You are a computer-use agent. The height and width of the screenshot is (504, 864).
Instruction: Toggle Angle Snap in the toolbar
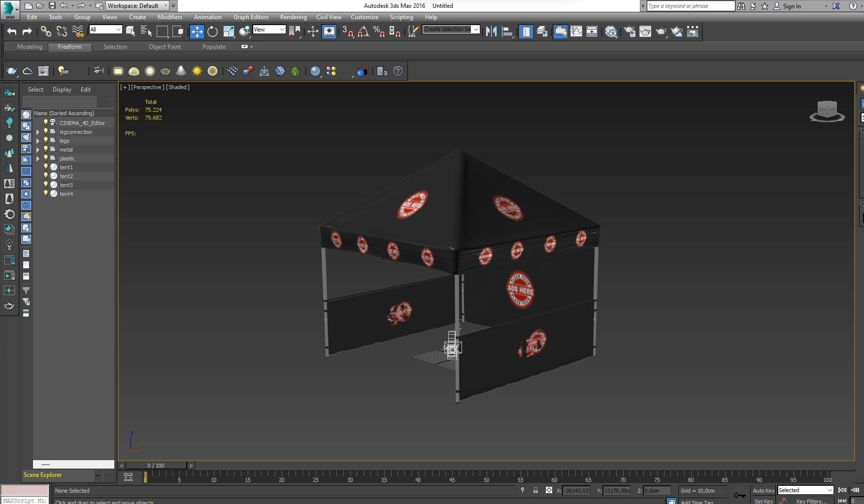(364, 31)
